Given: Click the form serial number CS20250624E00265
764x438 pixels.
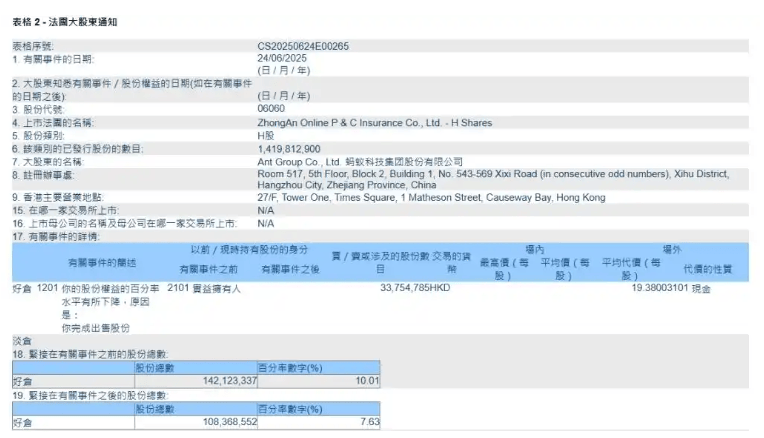Looking at the screenshot, I should tap(303, 46).
